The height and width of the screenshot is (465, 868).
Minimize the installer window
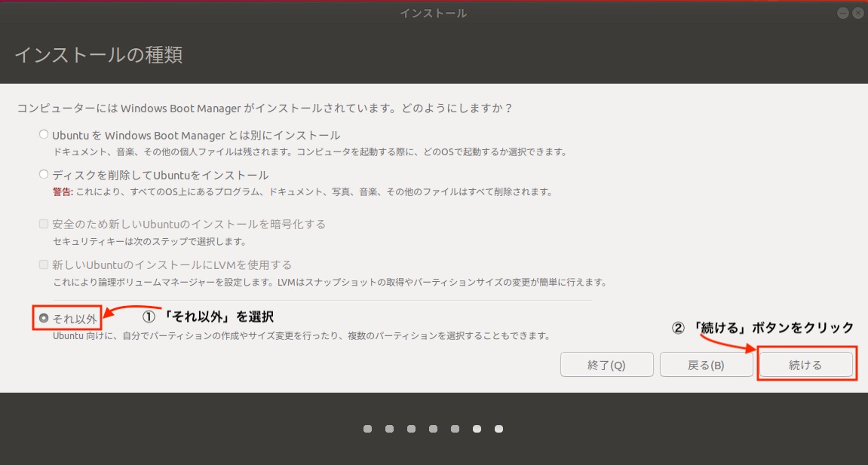[x=842, y=14]
